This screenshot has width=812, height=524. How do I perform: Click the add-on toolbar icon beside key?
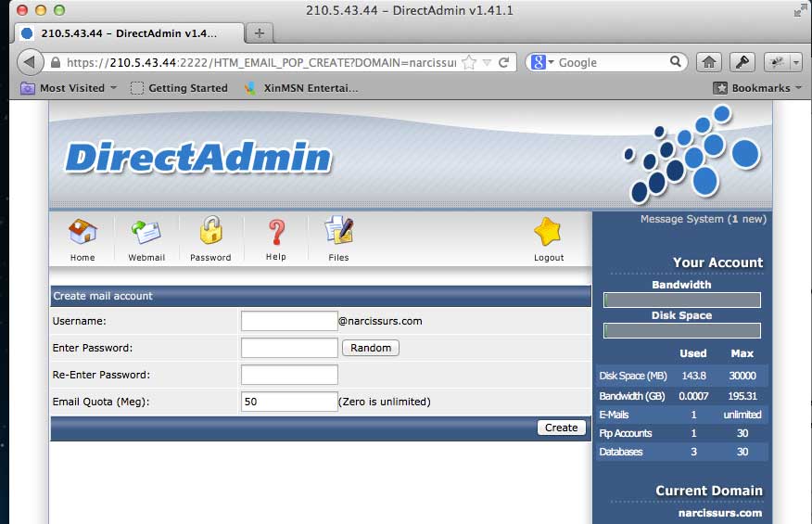click(x=777, y=62)
